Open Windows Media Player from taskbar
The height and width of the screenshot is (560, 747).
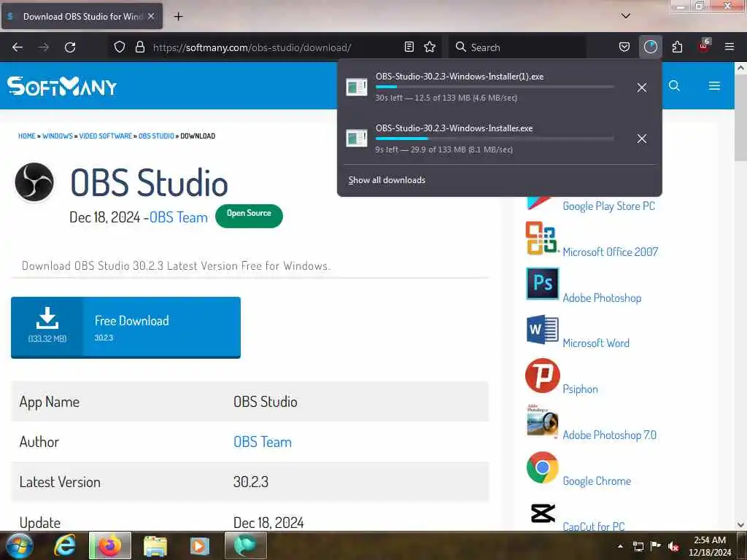pyautogui.click(x=200, y=545)
